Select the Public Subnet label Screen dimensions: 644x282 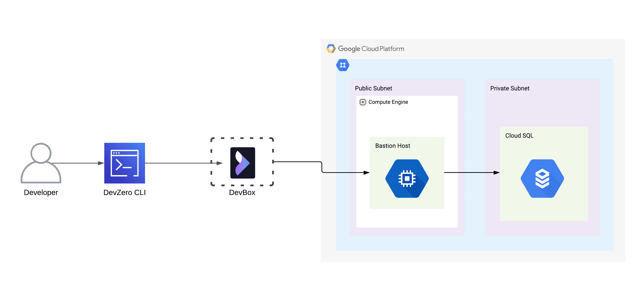[x=373, y=88]
